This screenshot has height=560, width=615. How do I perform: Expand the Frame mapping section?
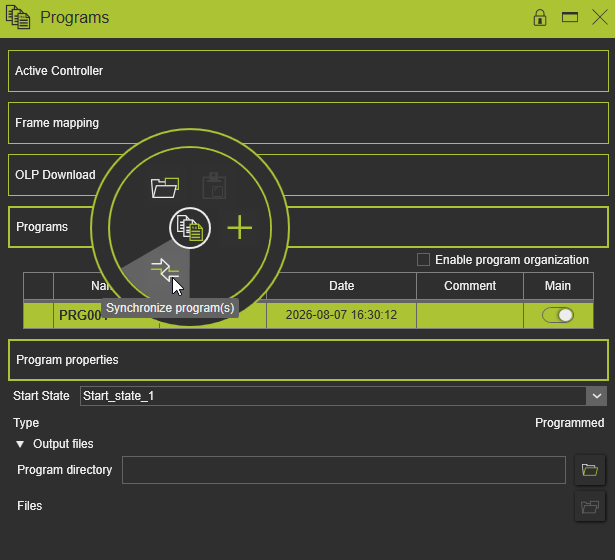(x=308, y=123)
